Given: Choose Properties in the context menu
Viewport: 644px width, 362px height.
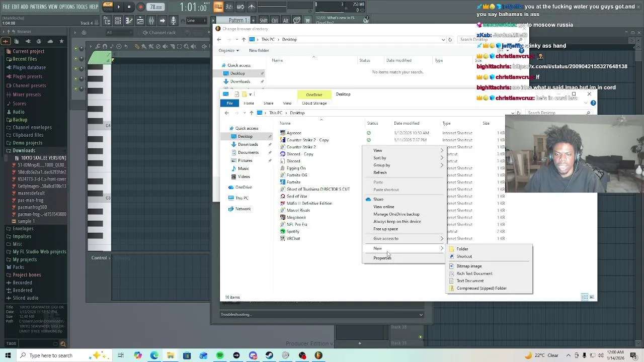Looking at the screenshot, I should [x=382, y=258].
